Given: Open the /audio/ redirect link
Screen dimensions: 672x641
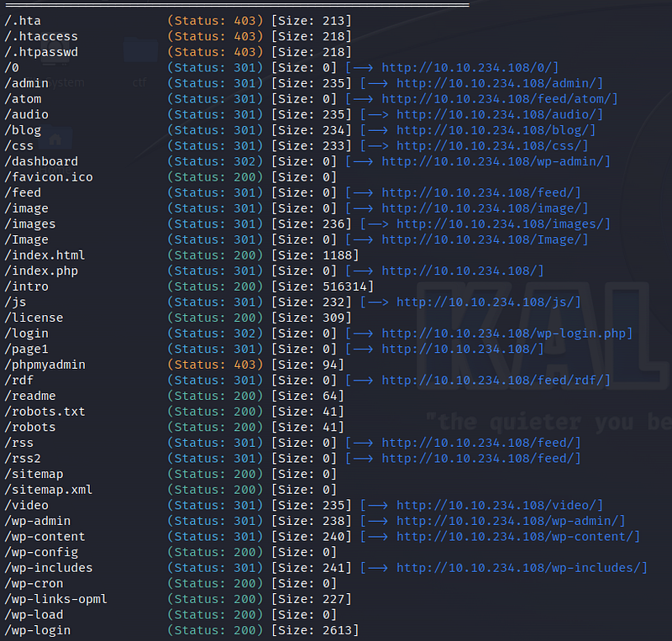Looking at the screenshot, I should point(499,115).
